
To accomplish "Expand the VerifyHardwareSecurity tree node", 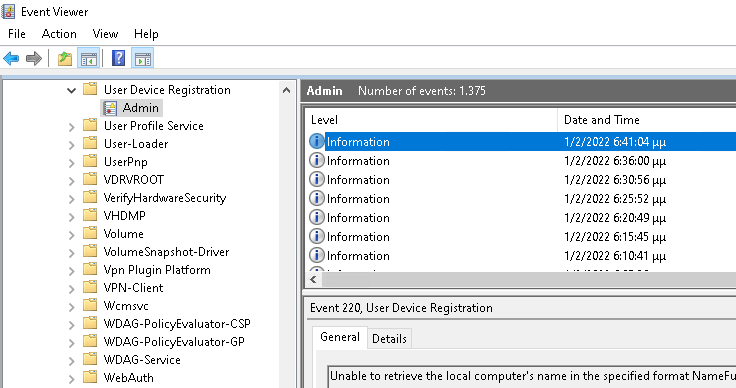I will pyautogui.click(x=71, y=199).
